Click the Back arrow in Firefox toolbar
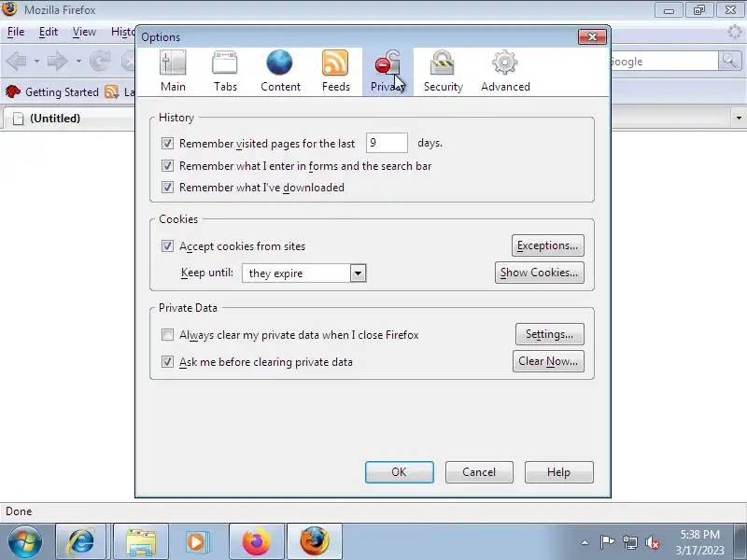 [x=18, y=61]
